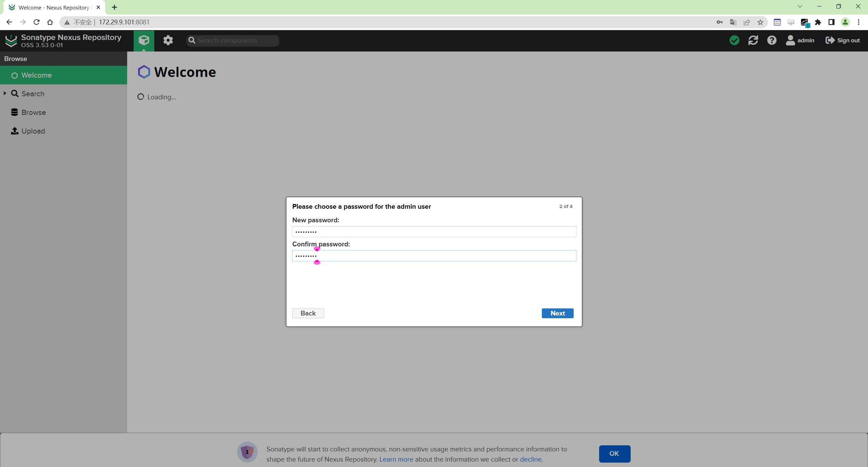
Task: Click the OK button on analytics notice
Action: coord(614,454)
